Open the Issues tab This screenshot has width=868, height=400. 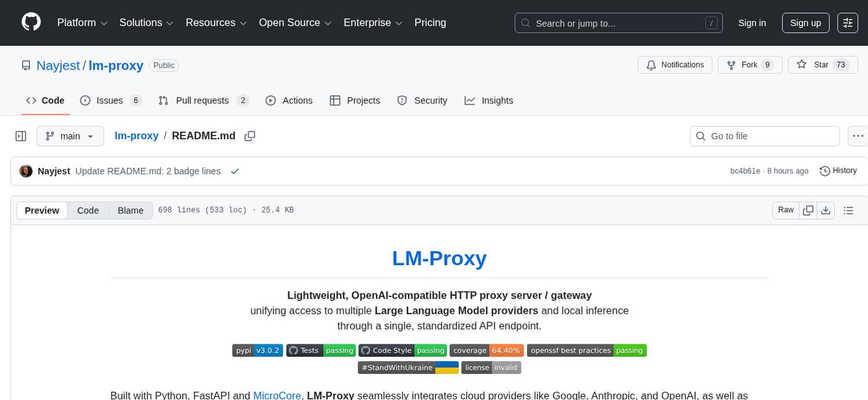(x=111, y=100)
